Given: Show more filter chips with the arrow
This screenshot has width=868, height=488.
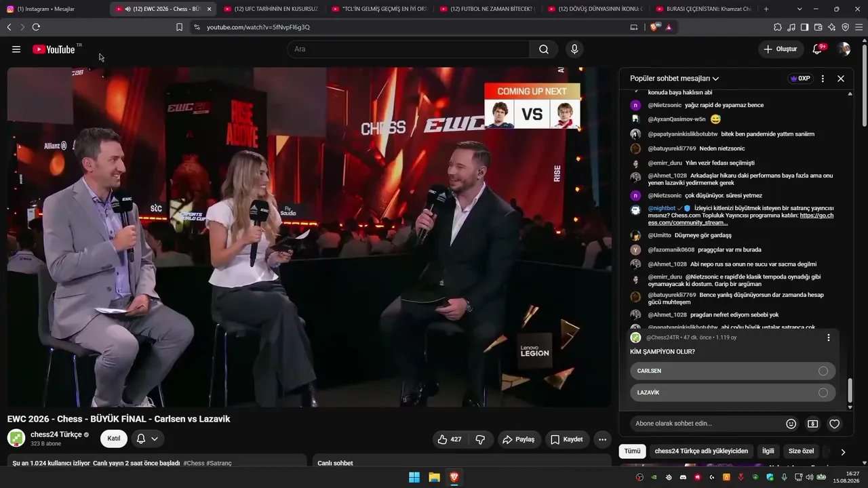Looking at the screenshot, I should click(843, 452).
